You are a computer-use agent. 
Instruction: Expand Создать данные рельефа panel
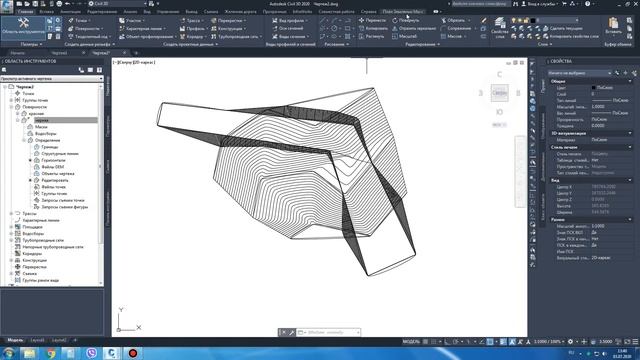89,44
